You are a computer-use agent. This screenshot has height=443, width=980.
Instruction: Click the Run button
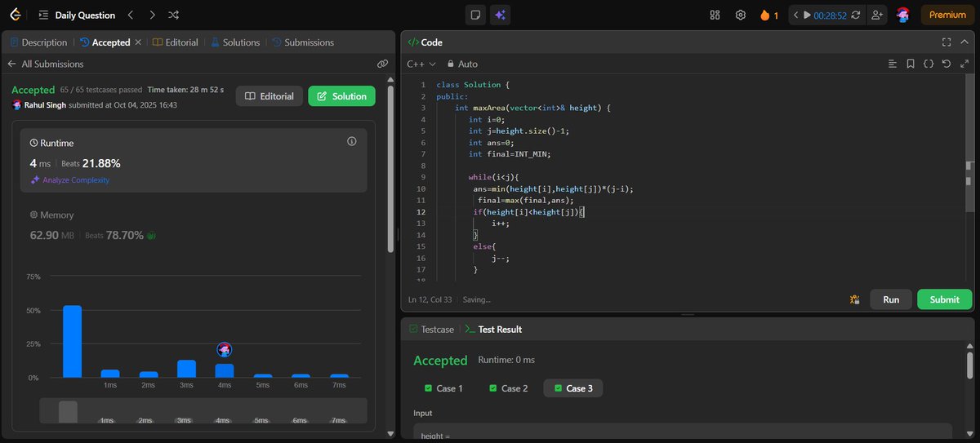tap(891, 299)
